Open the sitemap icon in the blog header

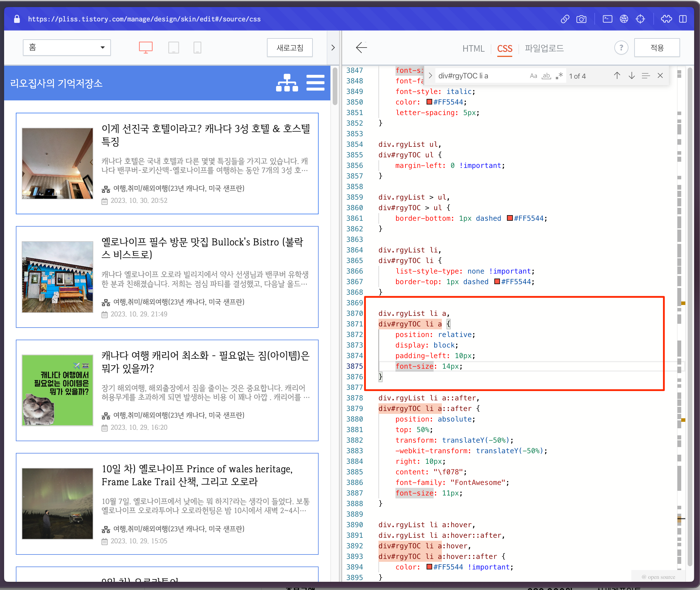point(287,83)
